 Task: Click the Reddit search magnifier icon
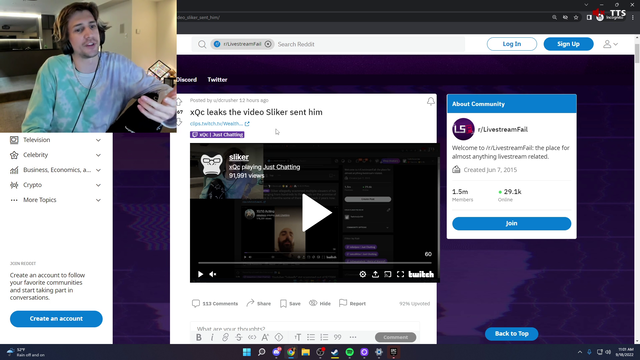(x=202, y=44)
